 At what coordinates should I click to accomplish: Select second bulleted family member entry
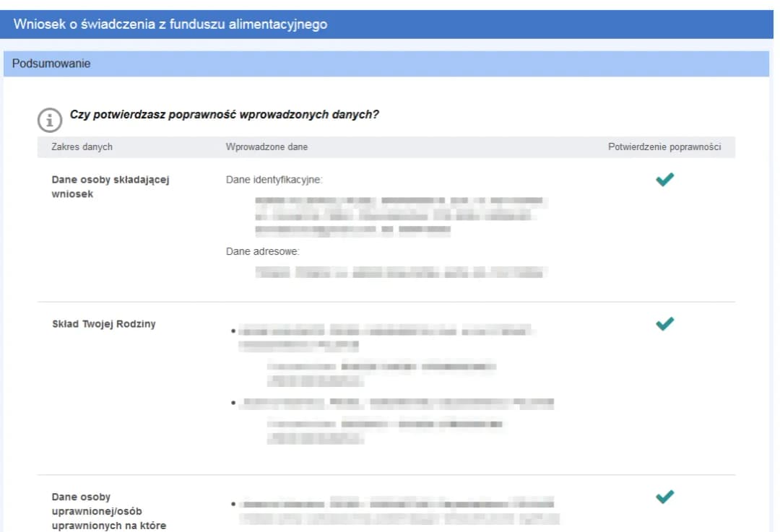pos(397,403)
